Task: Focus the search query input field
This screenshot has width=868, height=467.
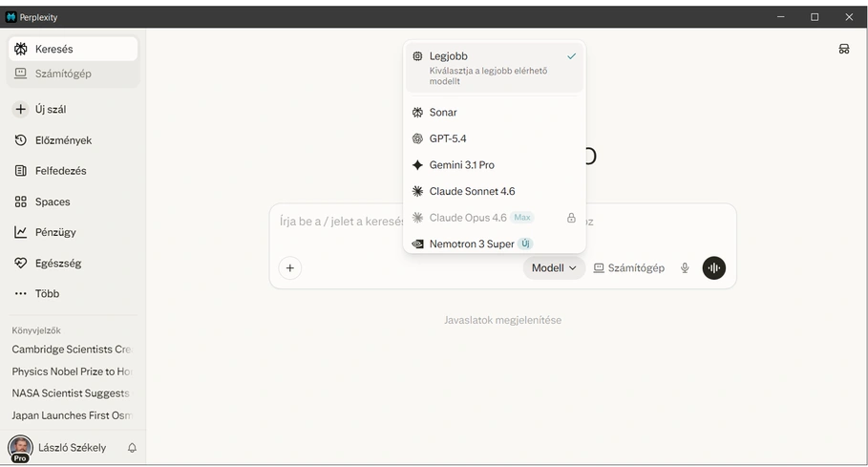Action: click(x=502, y=222)
